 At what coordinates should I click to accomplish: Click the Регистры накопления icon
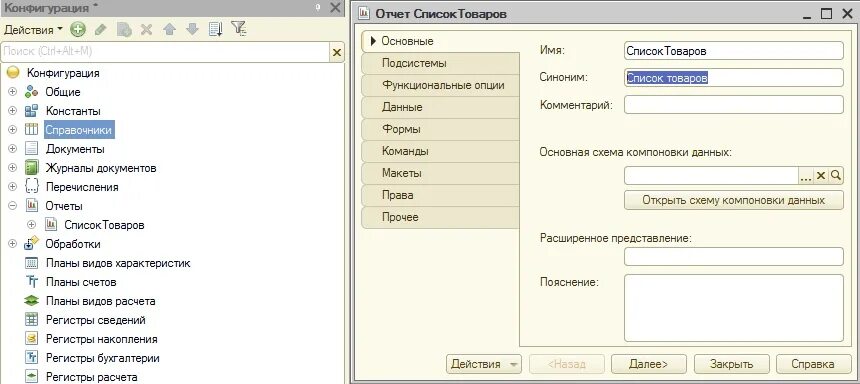(31, 339)
